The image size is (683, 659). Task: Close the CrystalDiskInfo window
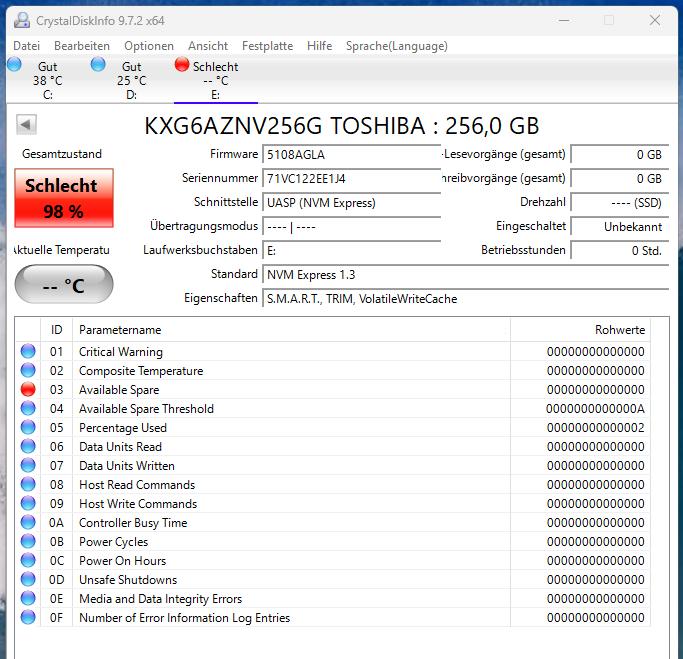pyautogui.click(x=655, y=20)
